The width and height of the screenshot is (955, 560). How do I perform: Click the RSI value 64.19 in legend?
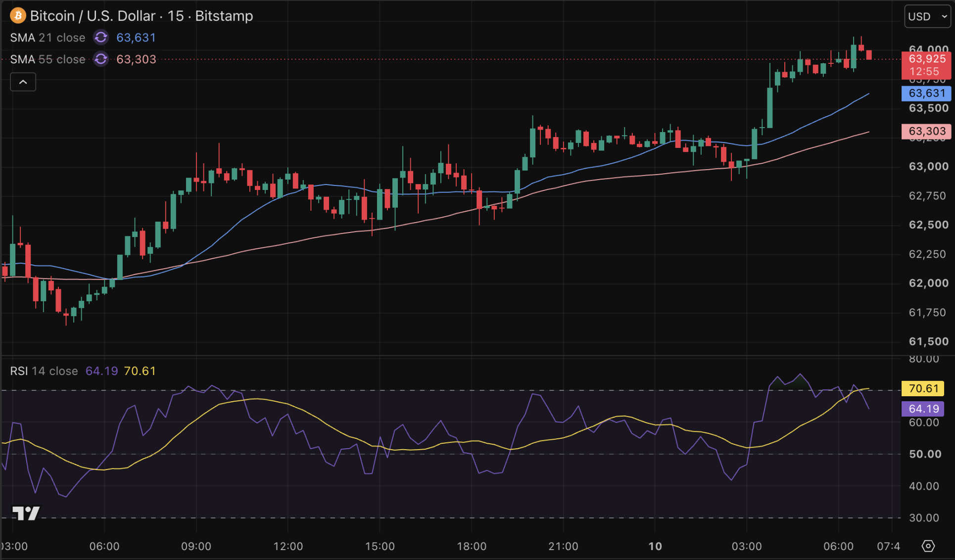pos(102,371)
